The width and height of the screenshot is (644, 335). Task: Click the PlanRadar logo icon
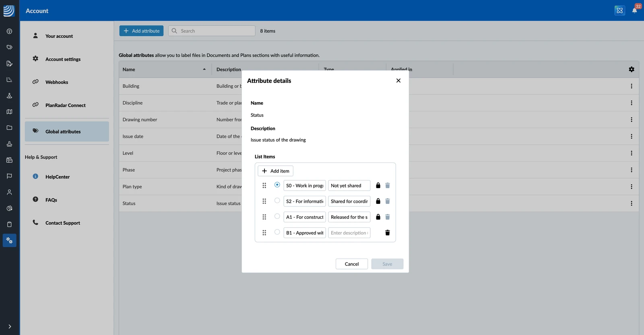[9, 10]
